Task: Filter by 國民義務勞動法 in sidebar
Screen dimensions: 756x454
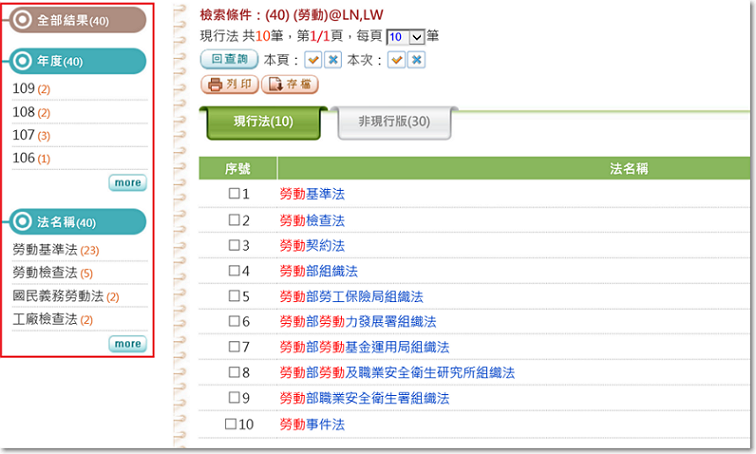Action: click(x=58, y=296)
